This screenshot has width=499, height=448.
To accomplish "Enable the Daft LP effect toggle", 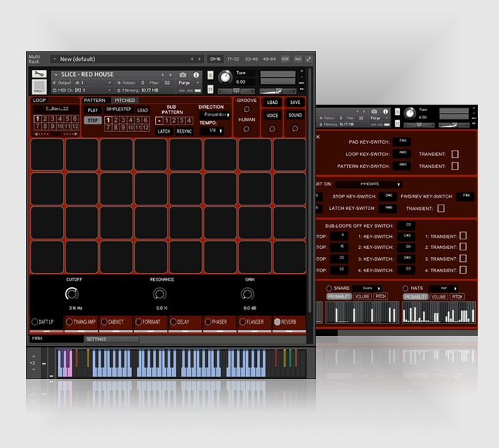I will tap(36, 321).
